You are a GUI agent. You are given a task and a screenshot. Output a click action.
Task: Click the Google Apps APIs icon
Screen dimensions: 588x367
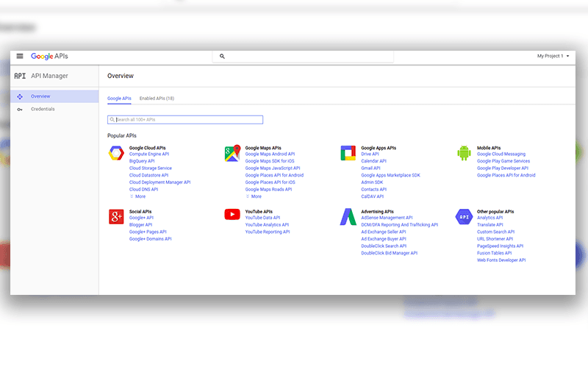click(x=348, y=153)
